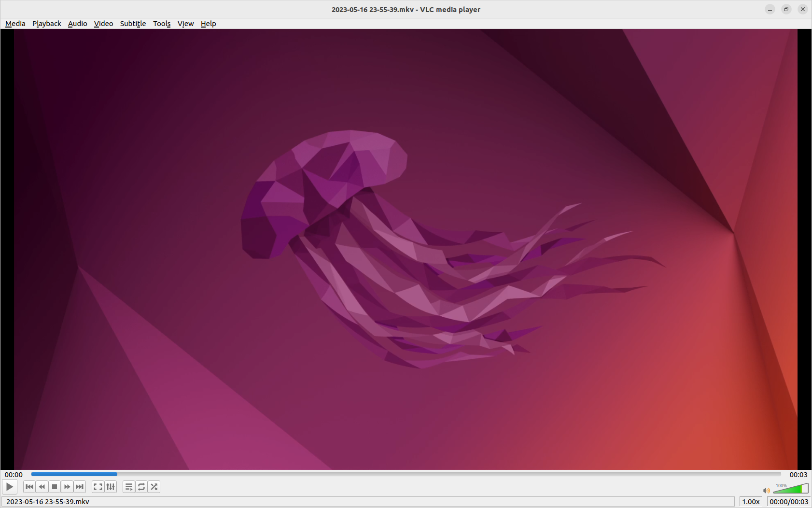Open the Playback menu

click(x=47, y=24)
